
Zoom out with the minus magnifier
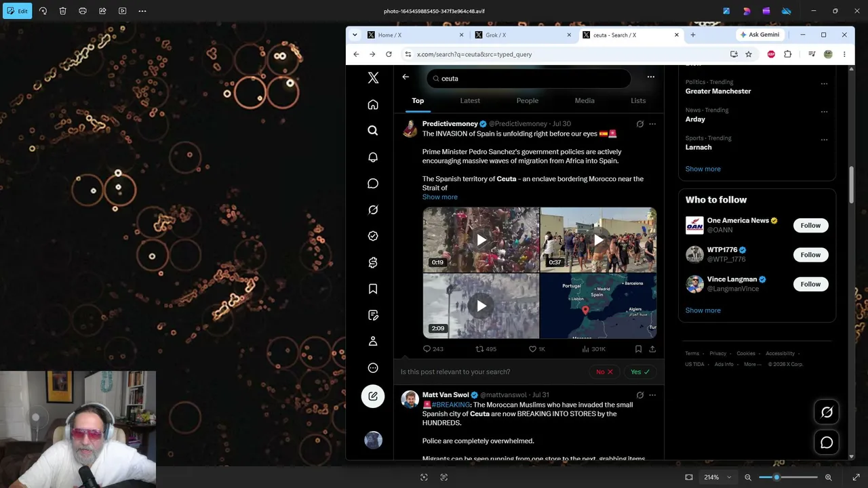coord(748,477)
